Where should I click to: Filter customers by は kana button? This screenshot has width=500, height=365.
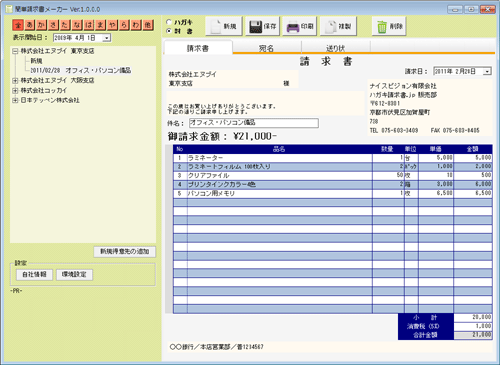[89, 25]
